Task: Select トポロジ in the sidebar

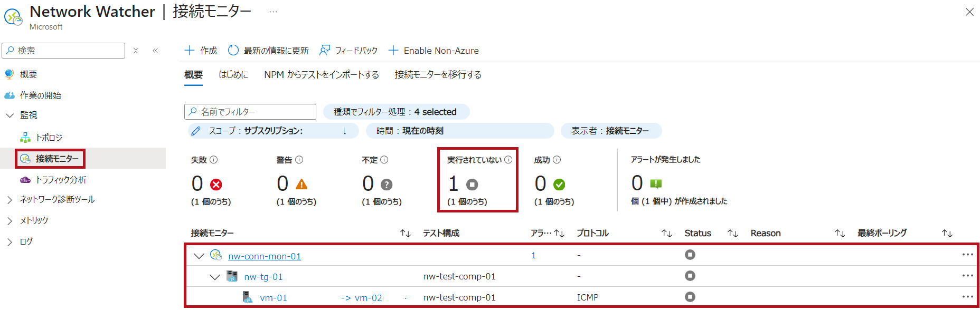Action: point(49,138)
